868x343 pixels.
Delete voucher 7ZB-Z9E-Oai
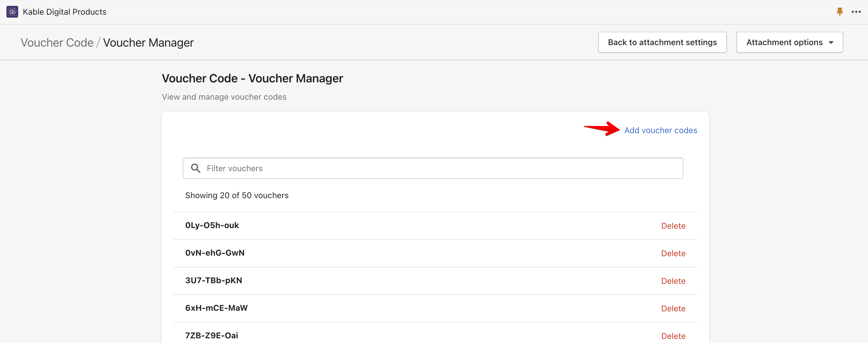(673, 336)
